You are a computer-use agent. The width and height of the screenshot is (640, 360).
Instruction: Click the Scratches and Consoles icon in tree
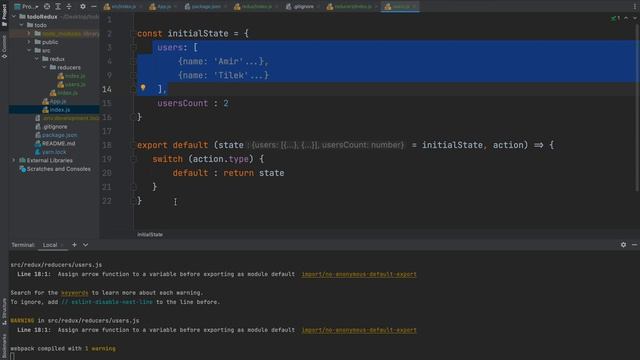(22, 169)
